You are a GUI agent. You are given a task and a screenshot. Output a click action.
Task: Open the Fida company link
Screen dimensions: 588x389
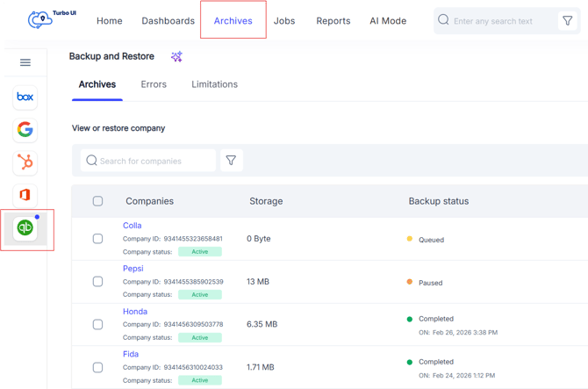tap(131, 355)
